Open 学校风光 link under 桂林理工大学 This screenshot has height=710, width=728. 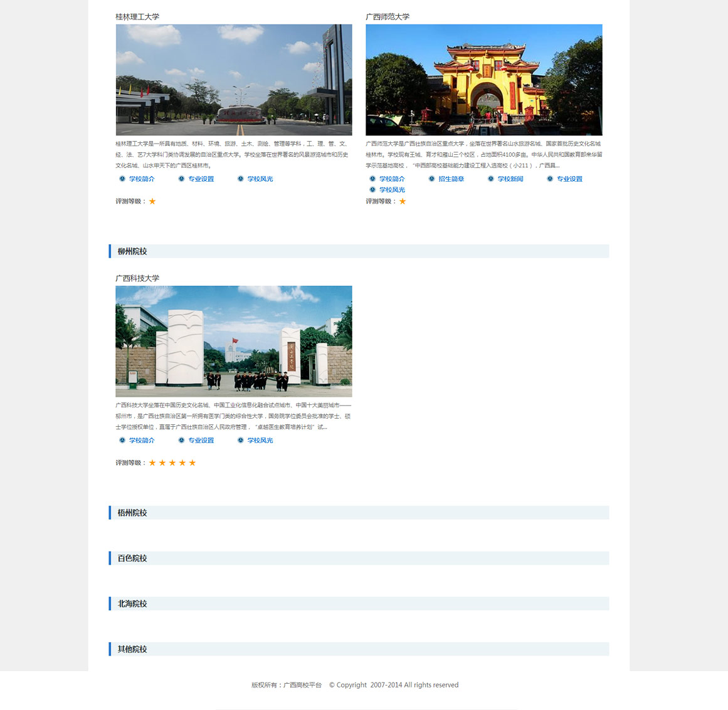260,179
